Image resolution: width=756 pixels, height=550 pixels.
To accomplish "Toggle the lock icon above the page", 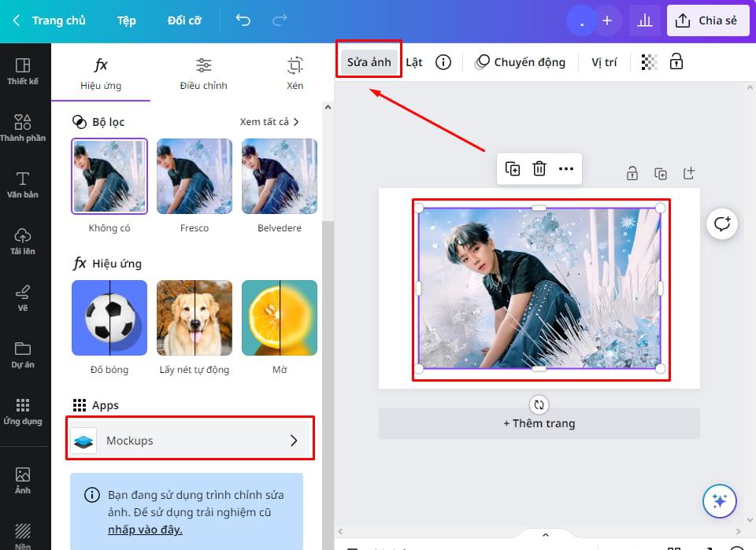I will click(632, 173).
